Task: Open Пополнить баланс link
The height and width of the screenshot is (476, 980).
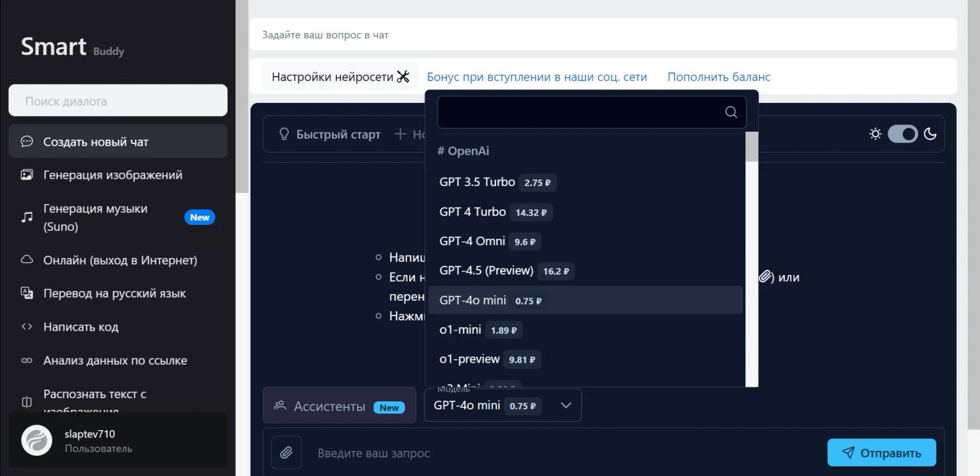Action: coord(718,77)
